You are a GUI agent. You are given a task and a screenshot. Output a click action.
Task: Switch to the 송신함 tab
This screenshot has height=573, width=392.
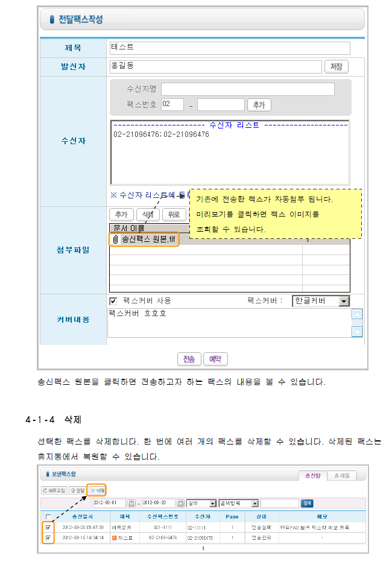click(313, 475)
